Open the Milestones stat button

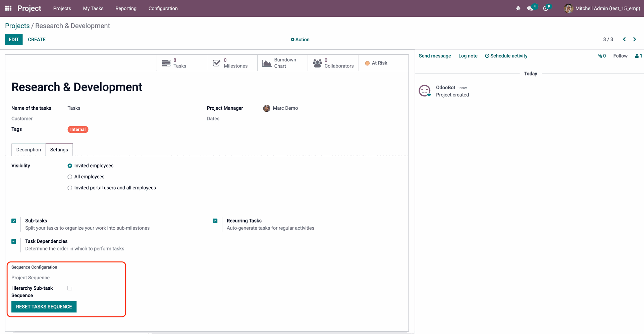(232, 62)
